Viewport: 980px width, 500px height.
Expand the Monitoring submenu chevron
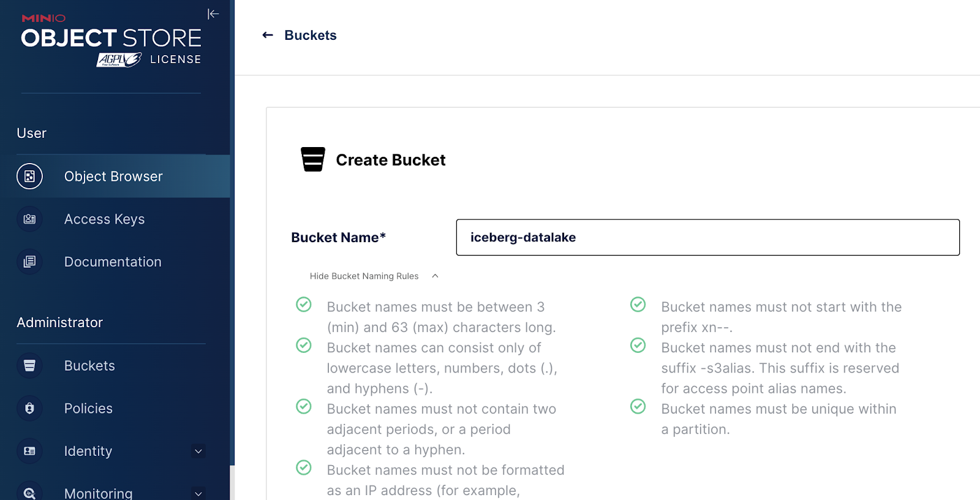[198, 493]
